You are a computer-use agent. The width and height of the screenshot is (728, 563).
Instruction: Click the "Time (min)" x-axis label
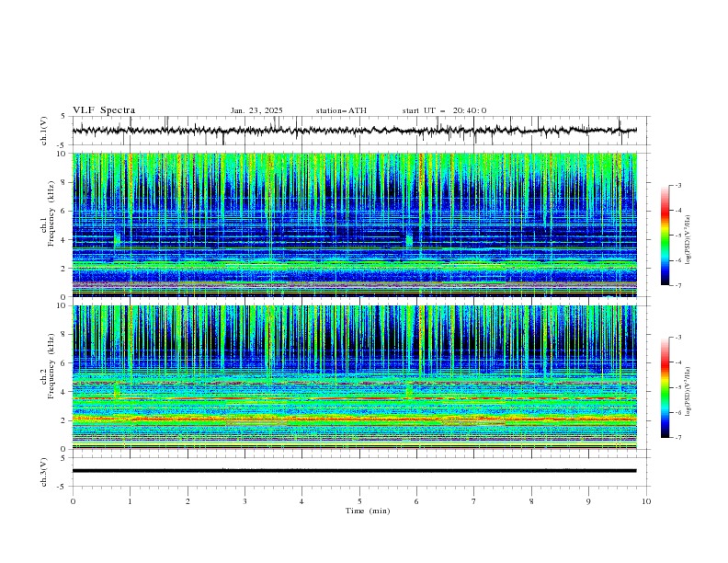[x=368, y=511]
